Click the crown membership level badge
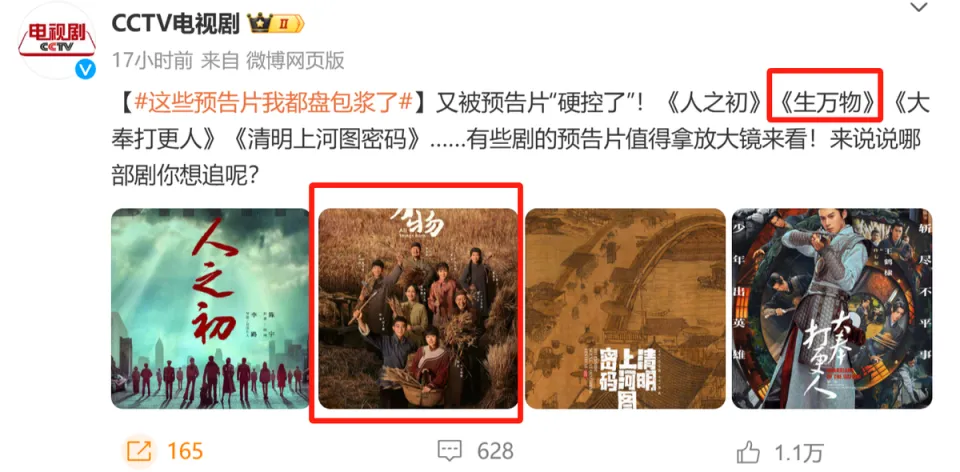 [276, 23]
